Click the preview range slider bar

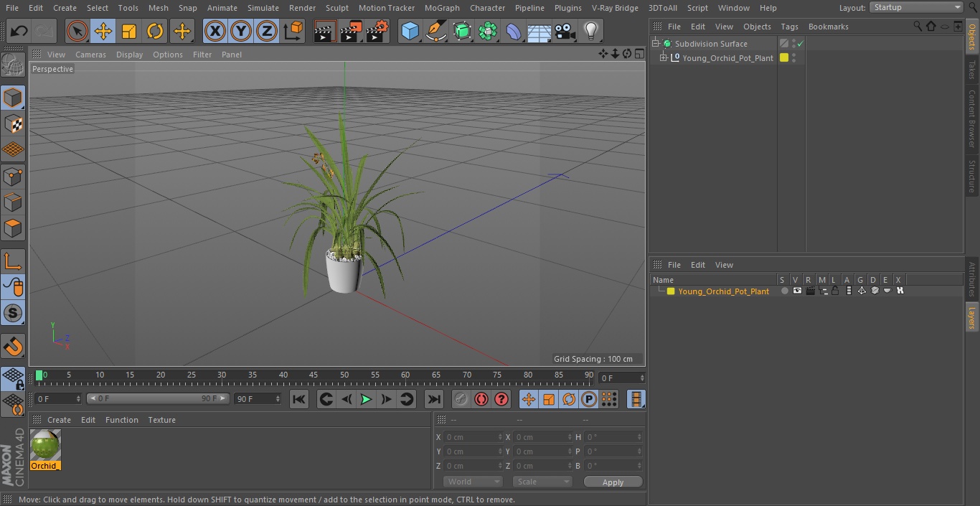click(158, 398)
